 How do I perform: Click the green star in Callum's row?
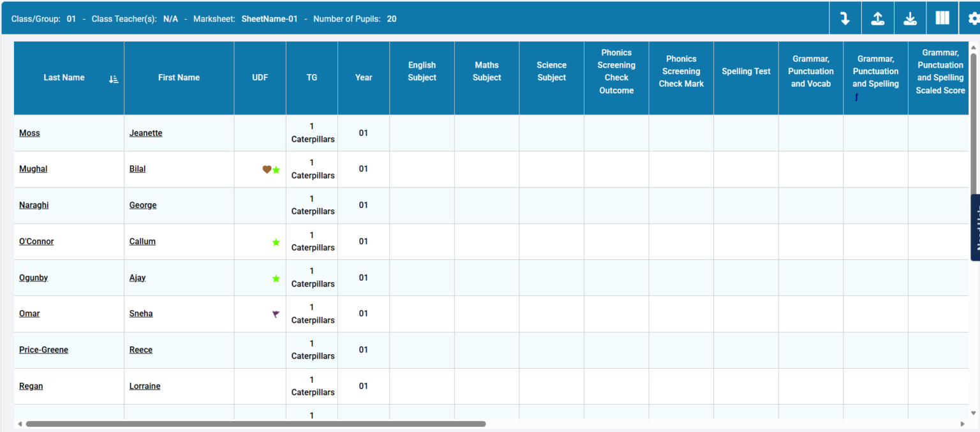276,242
